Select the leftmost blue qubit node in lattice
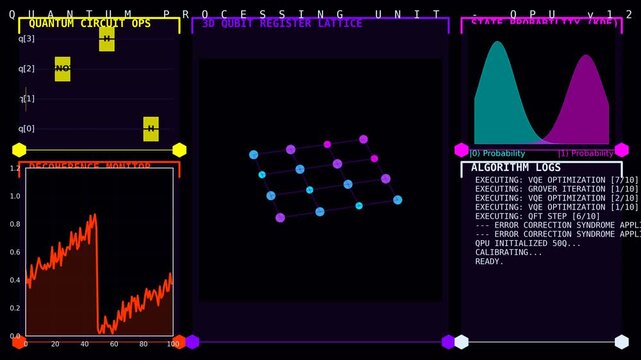This screenshot has width=641, height=360. 253,154
